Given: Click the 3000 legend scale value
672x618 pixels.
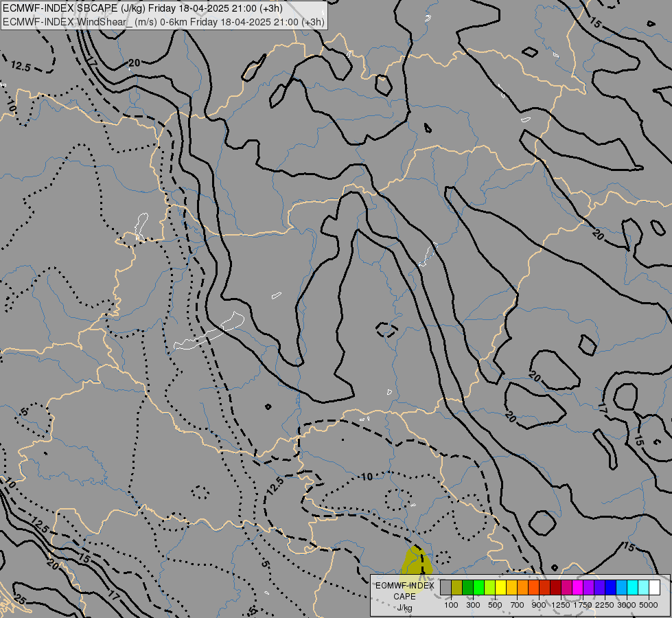Looking at the screenshot, I should click(x=627, y=605).
